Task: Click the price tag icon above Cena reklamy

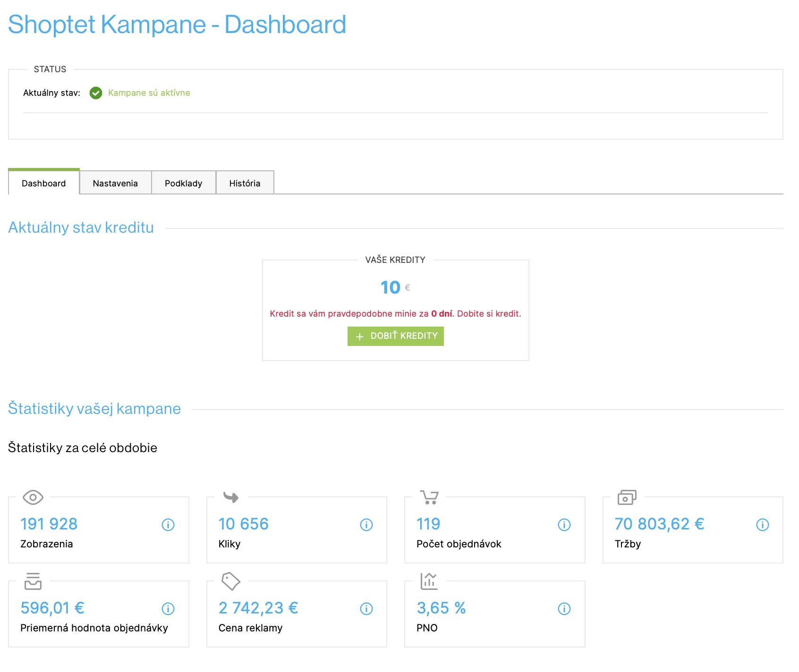Action: (x=231, y=581)
